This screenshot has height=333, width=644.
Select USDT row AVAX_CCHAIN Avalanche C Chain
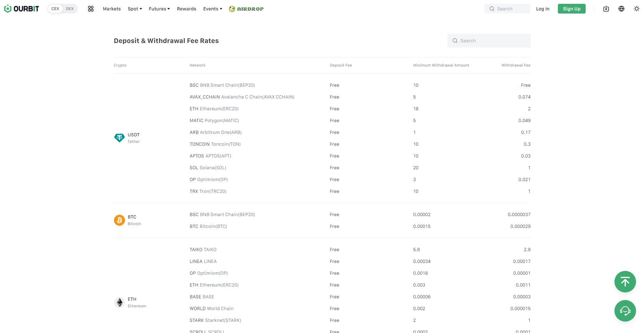(242, 97)
